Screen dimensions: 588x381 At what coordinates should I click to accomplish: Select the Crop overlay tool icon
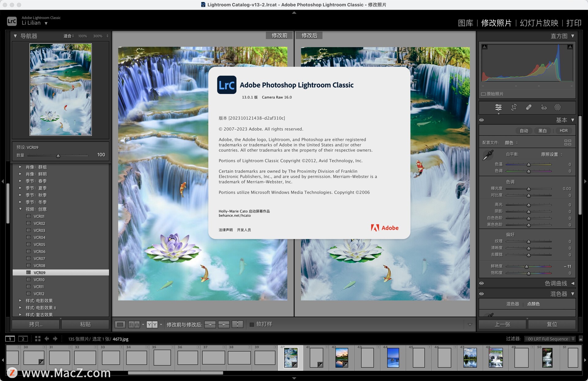[514, 107]
